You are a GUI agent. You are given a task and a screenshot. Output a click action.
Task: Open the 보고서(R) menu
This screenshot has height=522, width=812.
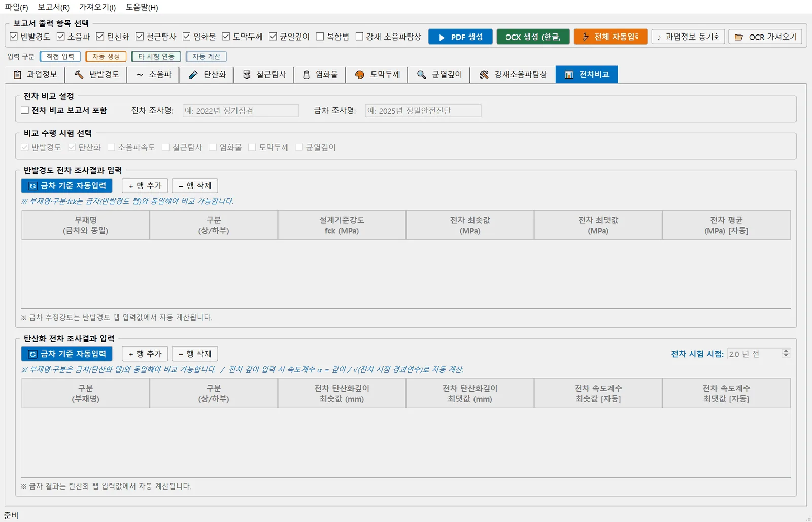[x=53, y=7]
